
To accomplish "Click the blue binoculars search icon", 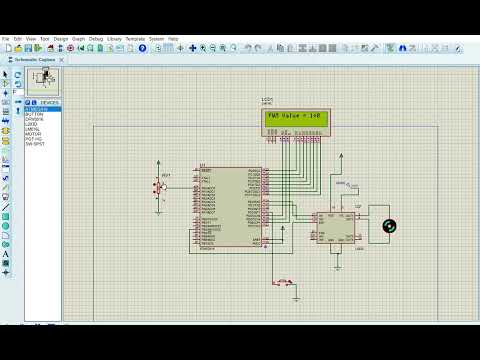I will [x=403, y=48].
